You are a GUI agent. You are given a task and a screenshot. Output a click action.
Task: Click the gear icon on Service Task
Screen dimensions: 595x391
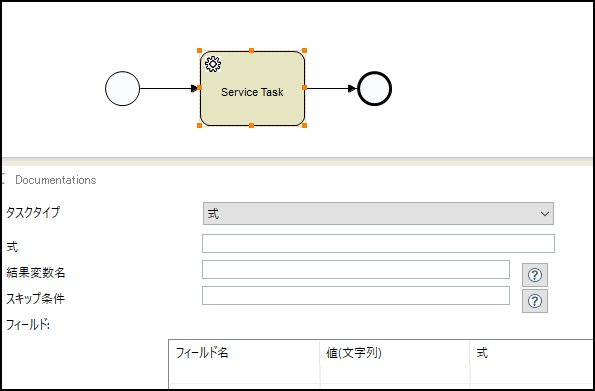tap(213, 64)
